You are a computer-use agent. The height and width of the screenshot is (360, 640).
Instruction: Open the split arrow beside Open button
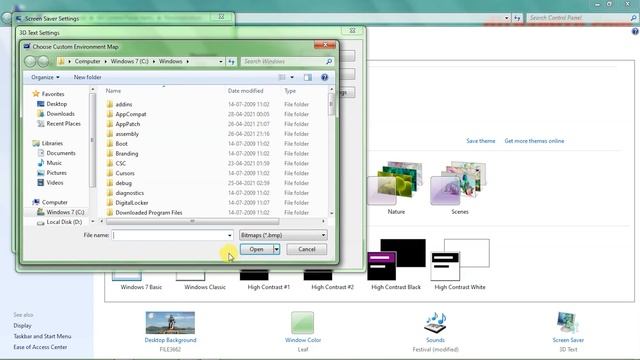click(276, 249)
